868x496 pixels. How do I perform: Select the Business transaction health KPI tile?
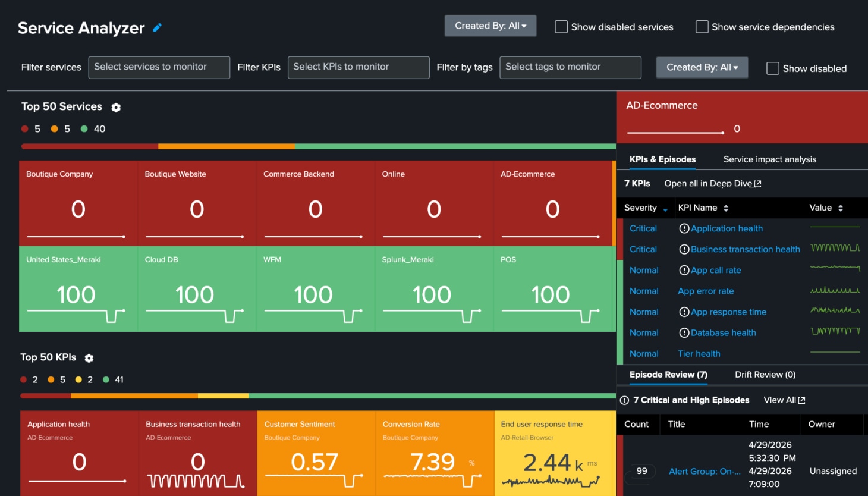pos(198,453)
